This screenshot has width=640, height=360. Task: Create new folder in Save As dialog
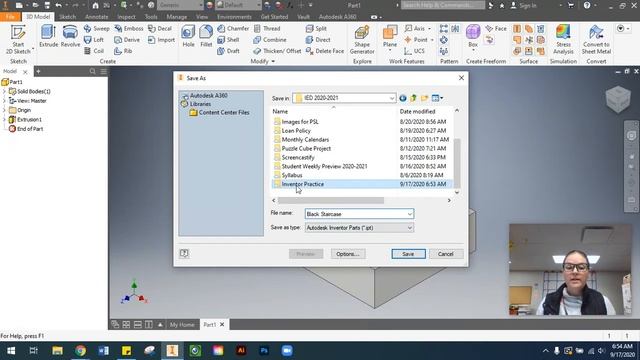tap(424, 98)
